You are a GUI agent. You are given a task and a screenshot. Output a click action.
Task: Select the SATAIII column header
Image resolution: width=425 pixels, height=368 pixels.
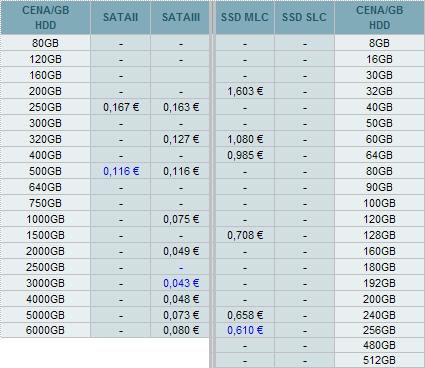[181, 17]
